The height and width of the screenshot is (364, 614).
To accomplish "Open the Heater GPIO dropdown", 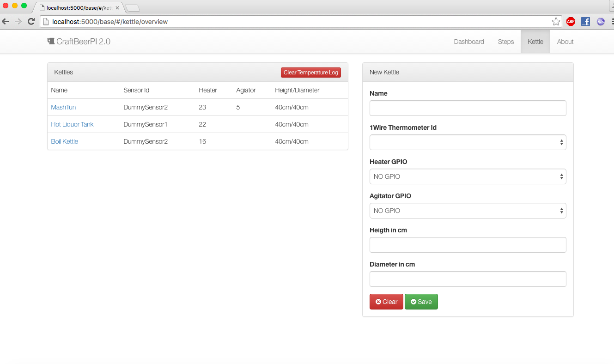I will (468, 176).
